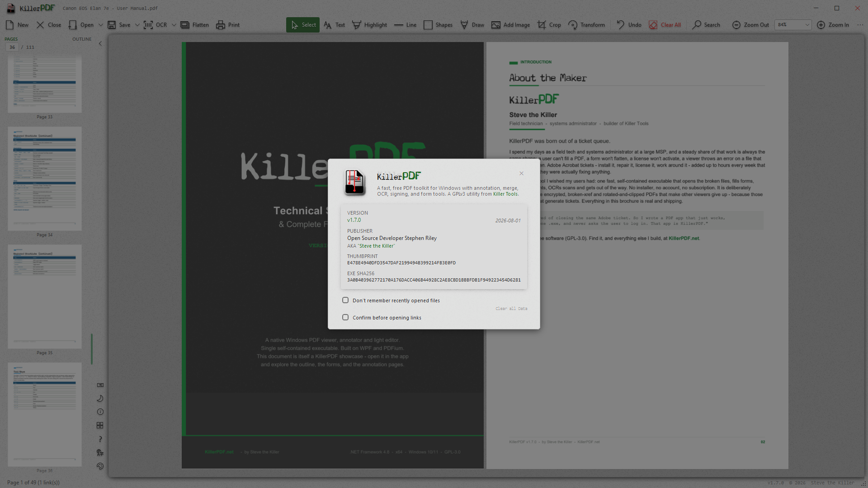868x488 pixels.
Task: Switch to the OUTLINE tab
Action: tap(82, 39)
